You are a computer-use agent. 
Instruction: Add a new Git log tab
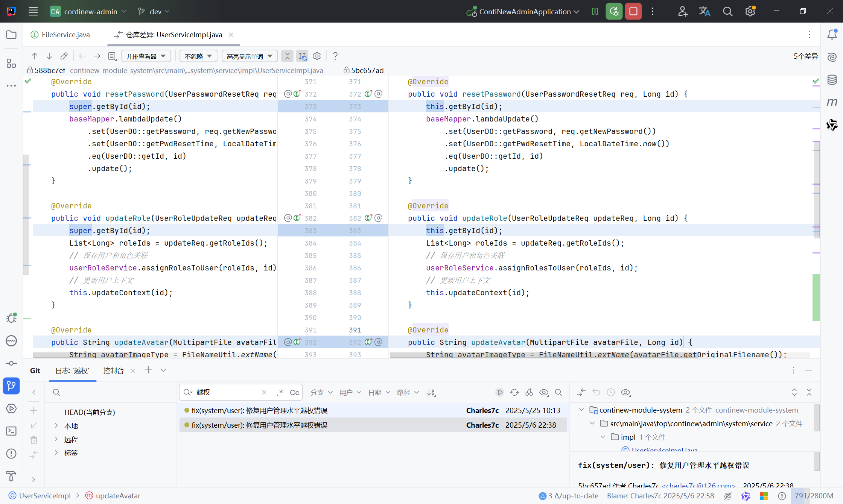click(x=148, y=370)
